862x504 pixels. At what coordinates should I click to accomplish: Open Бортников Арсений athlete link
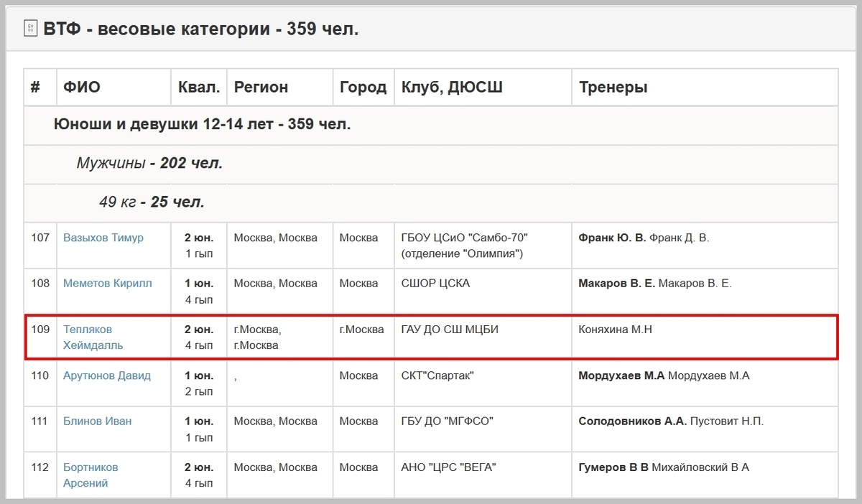pyautogui.click(x=91, y=475)
